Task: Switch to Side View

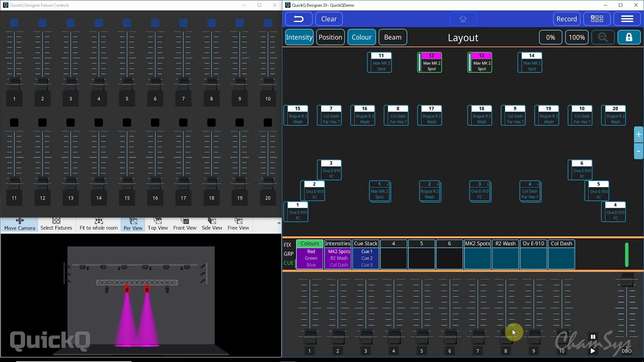Action: click(x=212, y=224)
